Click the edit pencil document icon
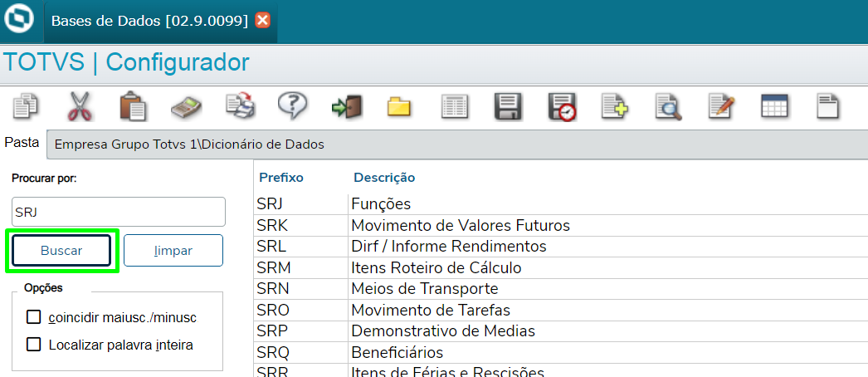This screenshot has height=377, width=868. [x=721, y=106]
